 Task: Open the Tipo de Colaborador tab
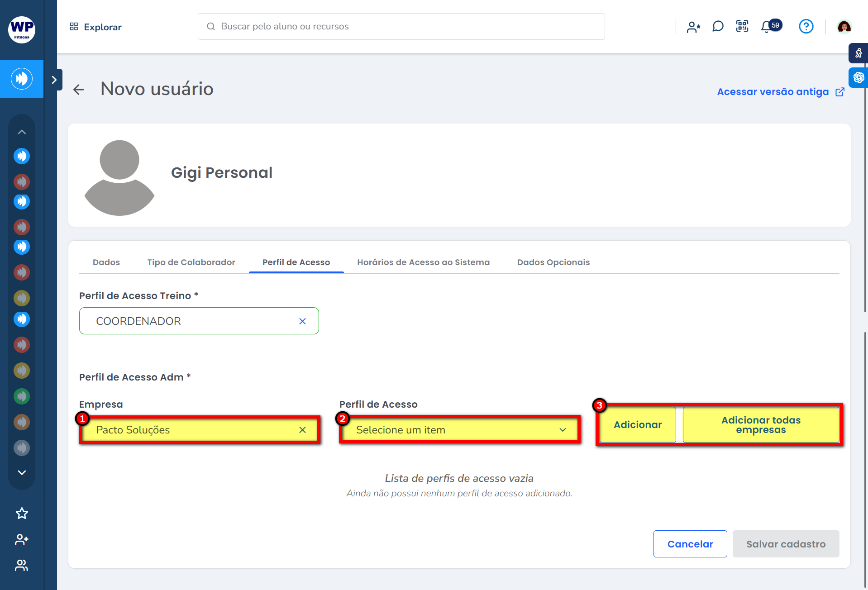point(191,262)
